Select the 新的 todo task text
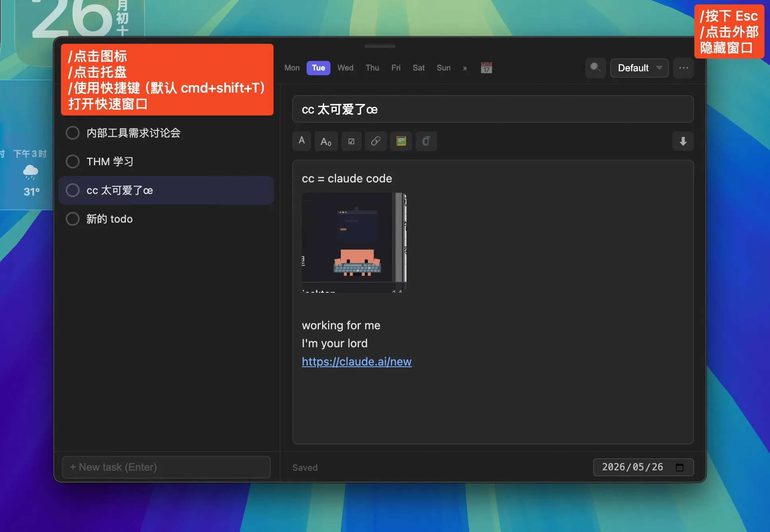The height and width of the screenshot is (532, 770). 109,219
